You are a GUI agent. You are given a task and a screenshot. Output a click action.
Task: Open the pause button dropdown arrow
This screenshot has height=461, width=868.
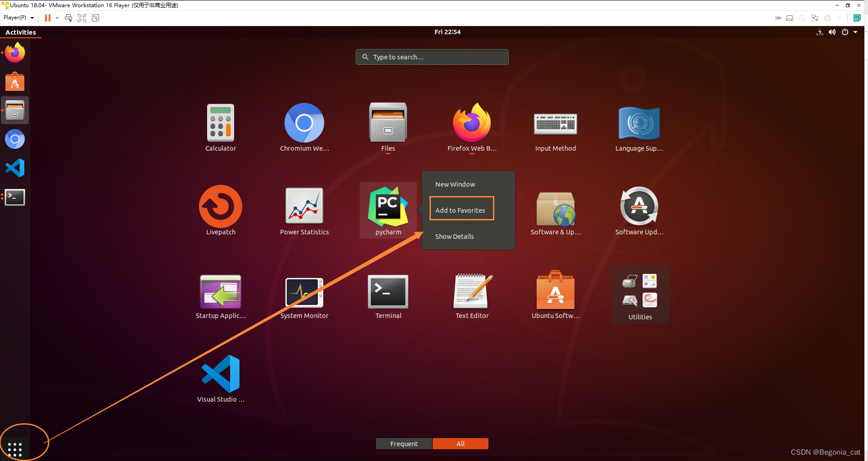click(57, 18)
